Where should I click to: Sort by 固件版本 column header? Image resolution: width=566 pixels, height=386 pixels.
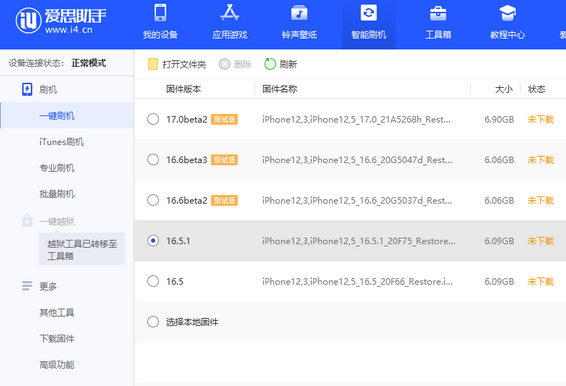[183, 89]
